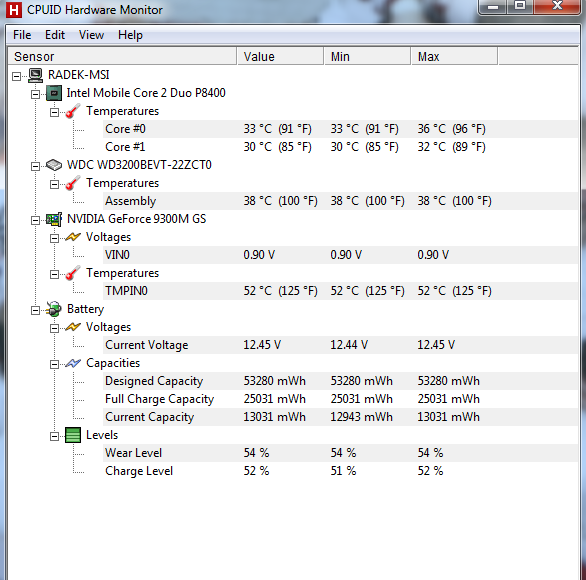Click the Capacities label
Viewport: 586px width, 580px height.
pos(113,363)
